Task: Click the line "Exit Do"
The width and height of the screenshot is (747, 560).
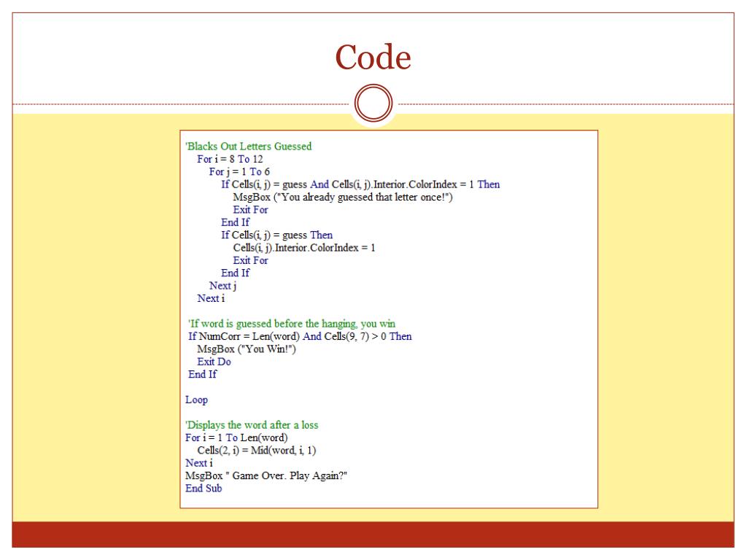Action: (x=214, y=362)
